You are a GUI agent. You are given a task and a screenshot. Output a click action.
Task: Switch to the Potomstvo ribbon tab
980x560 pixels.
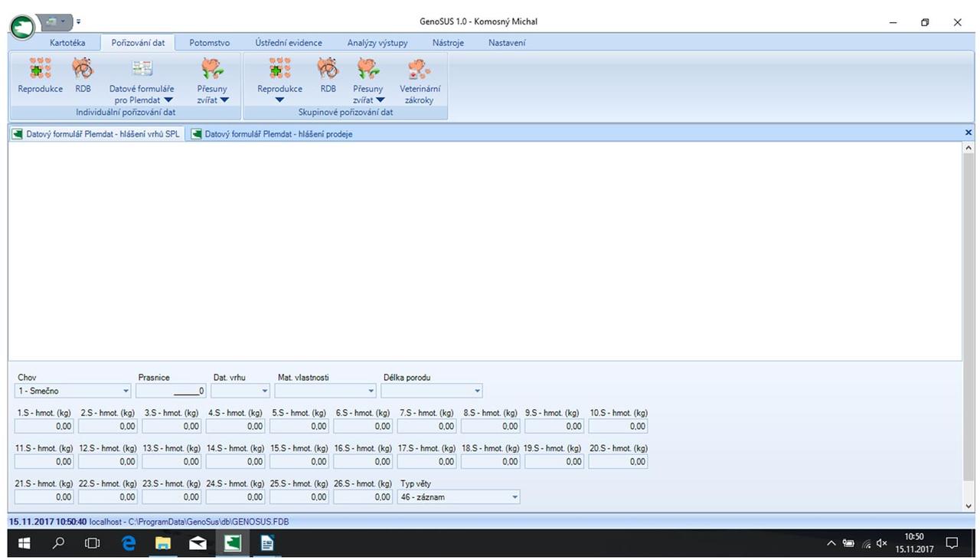click(209, 43)
